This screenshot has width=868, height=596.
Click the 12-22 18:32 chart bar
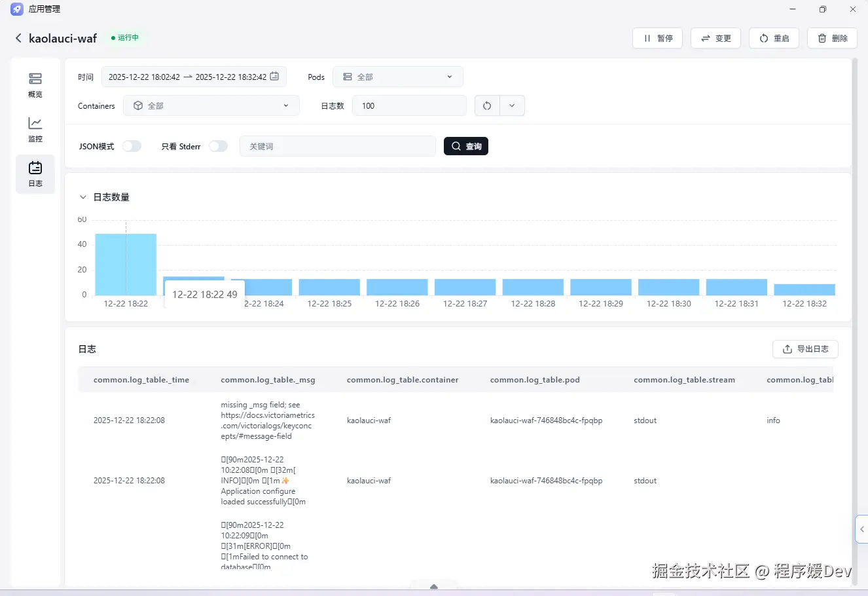805,289
